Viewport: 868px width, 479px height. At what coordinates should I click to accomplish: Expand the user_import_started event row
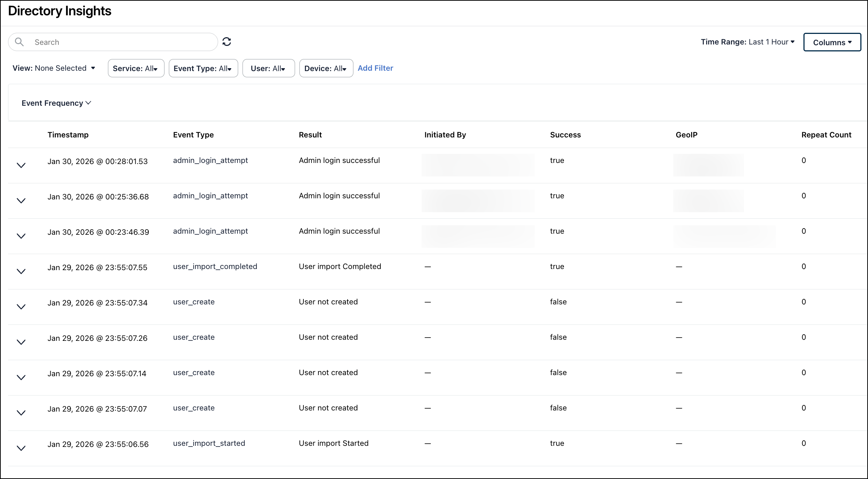(x=21, y=448)
